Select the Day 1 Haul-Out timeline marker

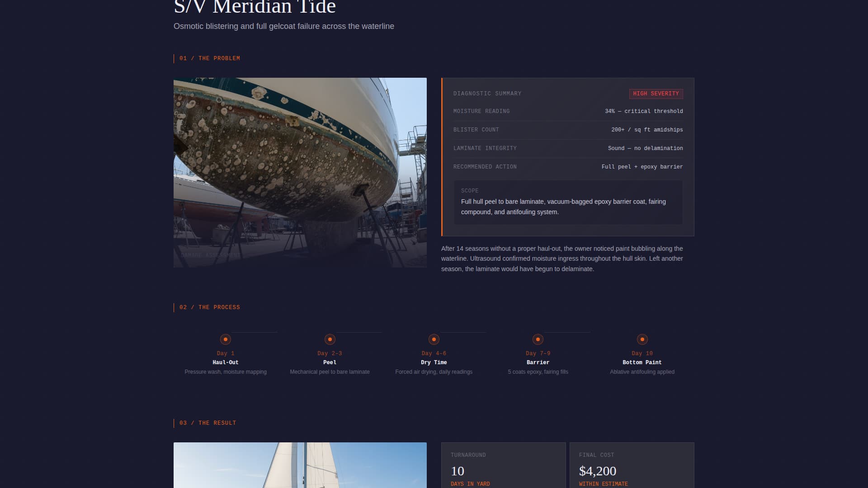[226, 338]
